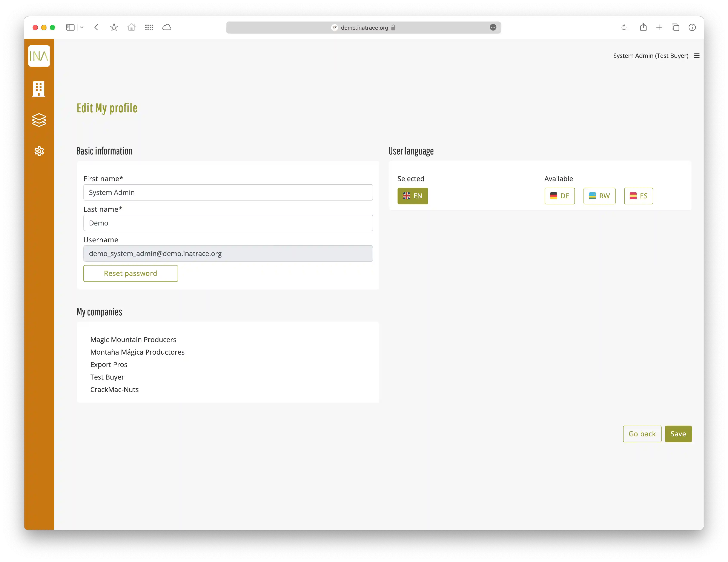The height and width of the screenshot is (562, 728).
Task: Choose Spanish from available languages
Action: [x=638, y=196]
